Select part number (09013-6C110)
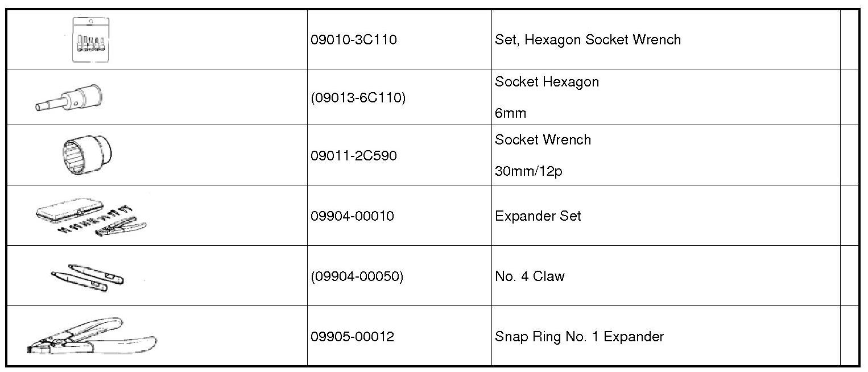 [358, 98]
